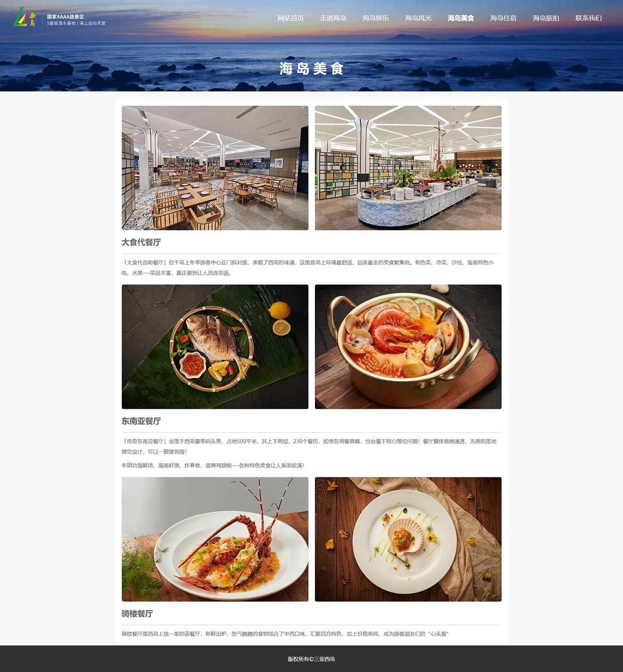Click the 版权所有©三亚西岛 footer text
The height and width of the screenshot is (672, 623).
click(311, 659)
